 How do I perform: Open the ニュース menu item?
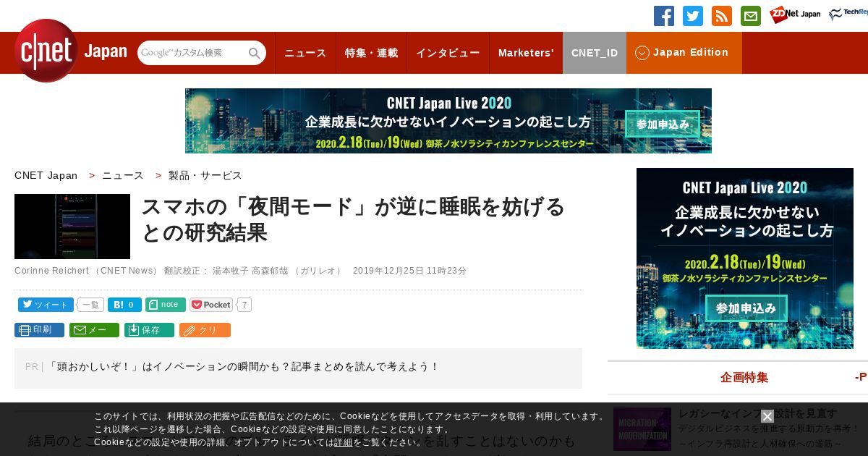pos(305,53)
